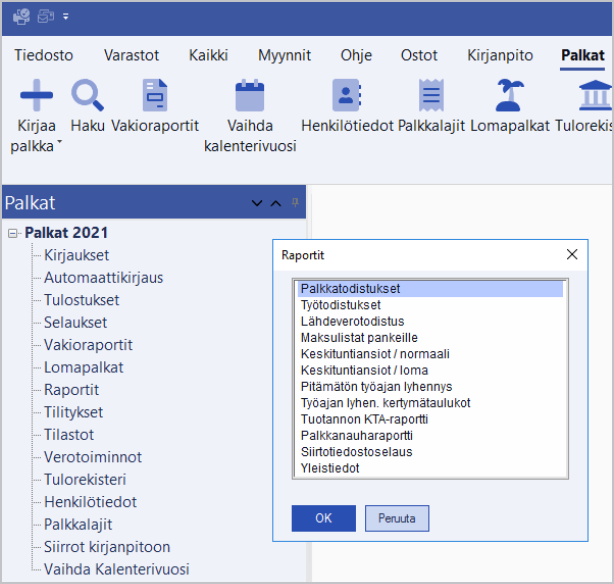Select Siirrot kirjanpitoon tree item
Image resolution: width=614 pixels, height=584 pixels.
[107, 547]
